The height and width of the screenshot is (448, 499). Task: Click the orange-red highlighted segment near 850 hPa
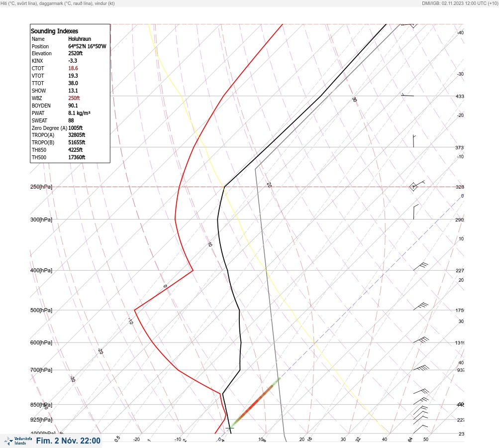tap(255, 403)
